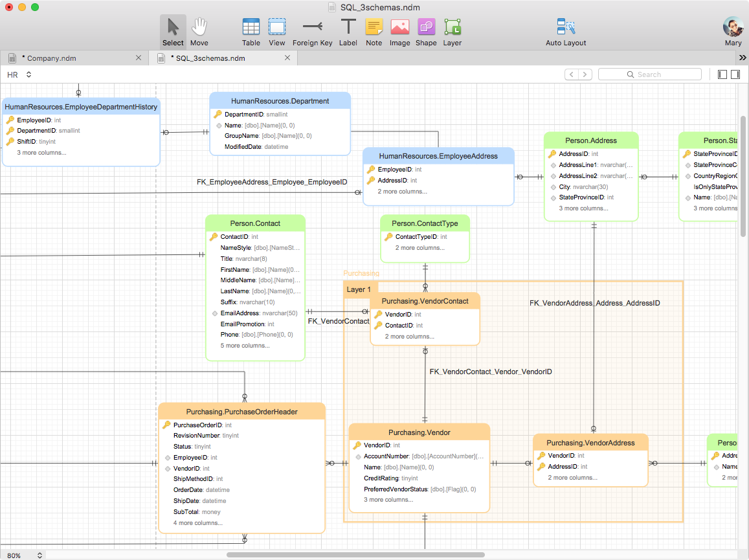Run Auto Layout on the diagram
This screenshot has height=560, width=749.
565,30
